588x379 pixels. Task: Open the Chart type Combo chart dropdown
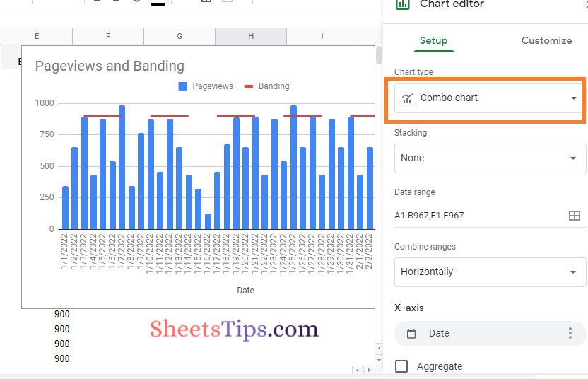pos(489,98)
